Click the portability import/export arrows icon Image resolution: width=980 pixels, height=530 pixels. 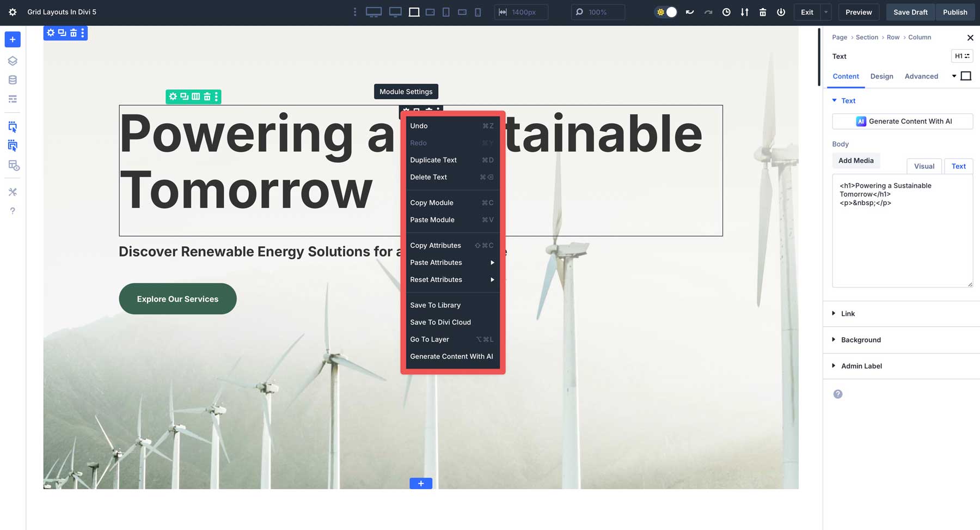coord(744,12)
